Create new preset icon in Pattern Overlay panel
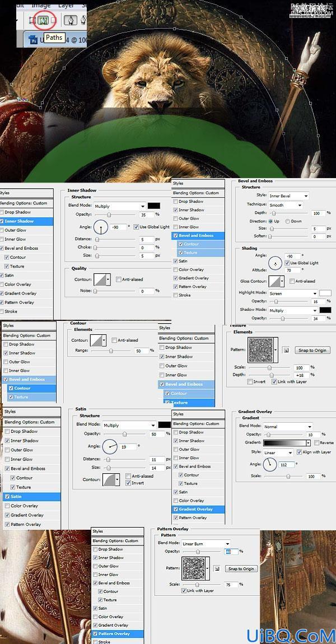Image resolution: width=336 pixels, height=644 pixels. click(217, 568)
